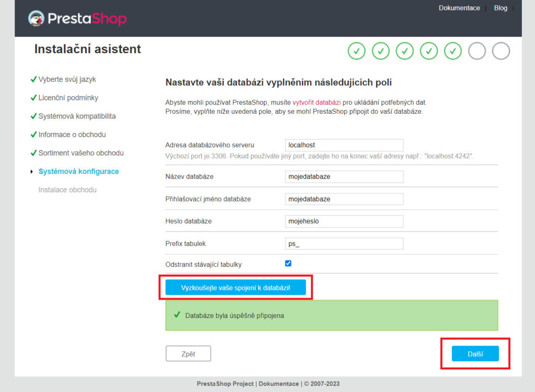Click the sixth empty step circle
The width and height of the screenshot is (535, 392).
coord(477,51)
